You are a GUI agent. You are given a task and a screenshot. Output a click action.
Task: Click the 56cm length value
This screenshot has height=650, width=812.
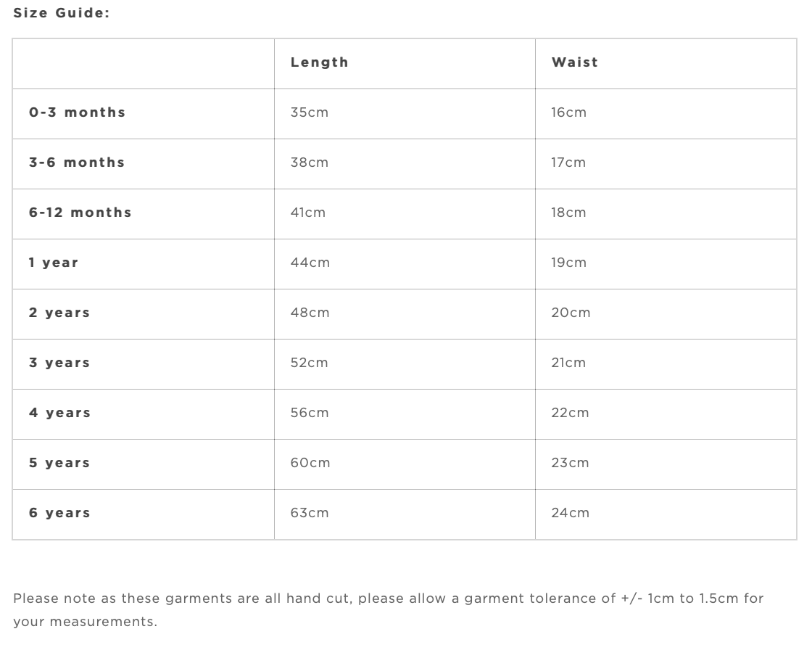[310, 413]
